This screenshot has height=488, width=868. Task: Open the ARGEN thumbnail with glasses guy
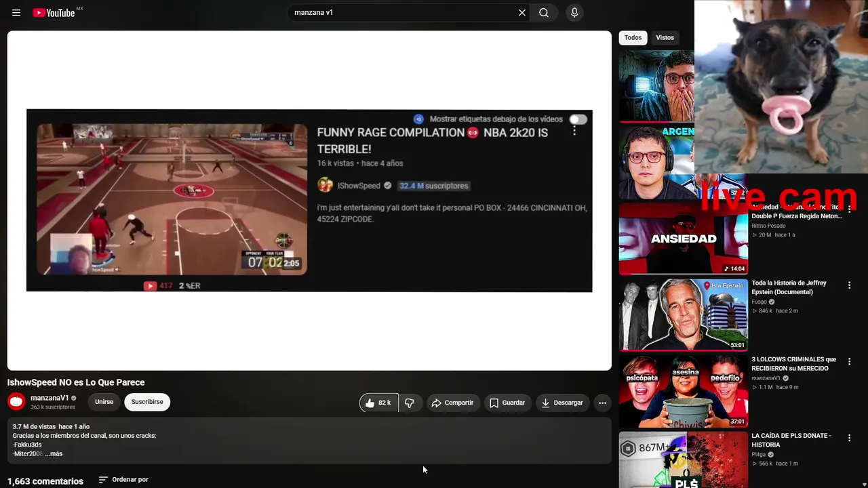click(x=656, y=162)
